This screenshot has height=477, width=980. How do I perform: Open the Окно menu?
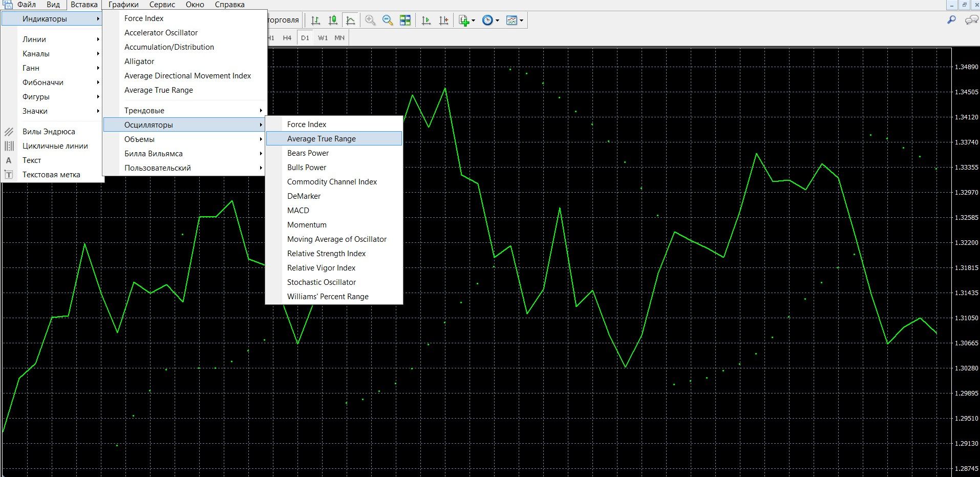click(x=195, y=5)
